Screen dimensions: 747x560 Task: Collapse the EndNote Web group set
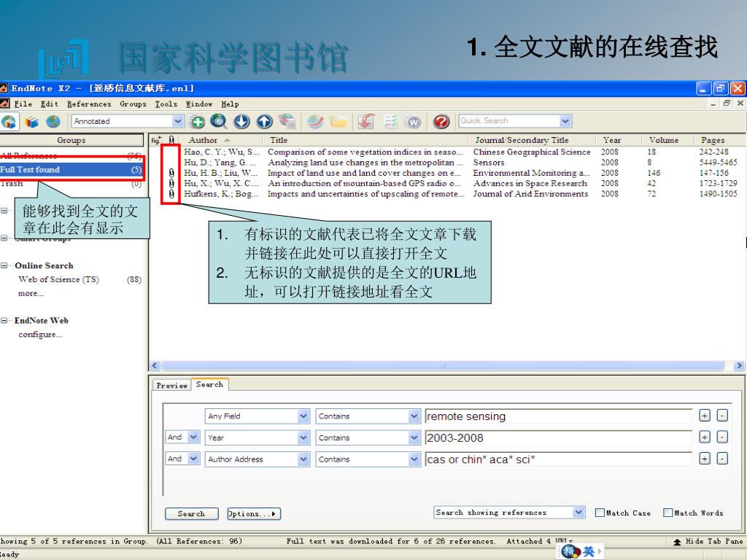coord(4,321)
